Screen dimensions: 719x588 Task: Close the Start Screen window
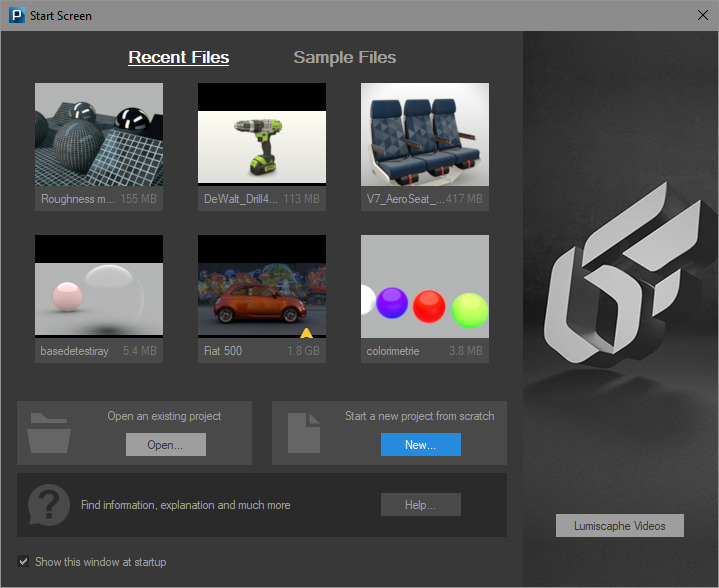pyautogui.click(x=702, y=15)
